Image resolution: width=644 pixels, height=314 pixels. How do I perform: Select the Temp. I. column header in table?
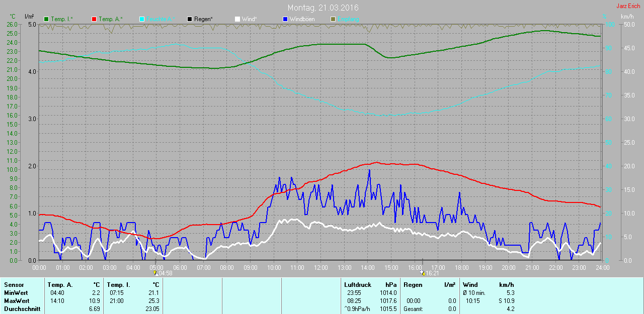click(x=118, y=285)
